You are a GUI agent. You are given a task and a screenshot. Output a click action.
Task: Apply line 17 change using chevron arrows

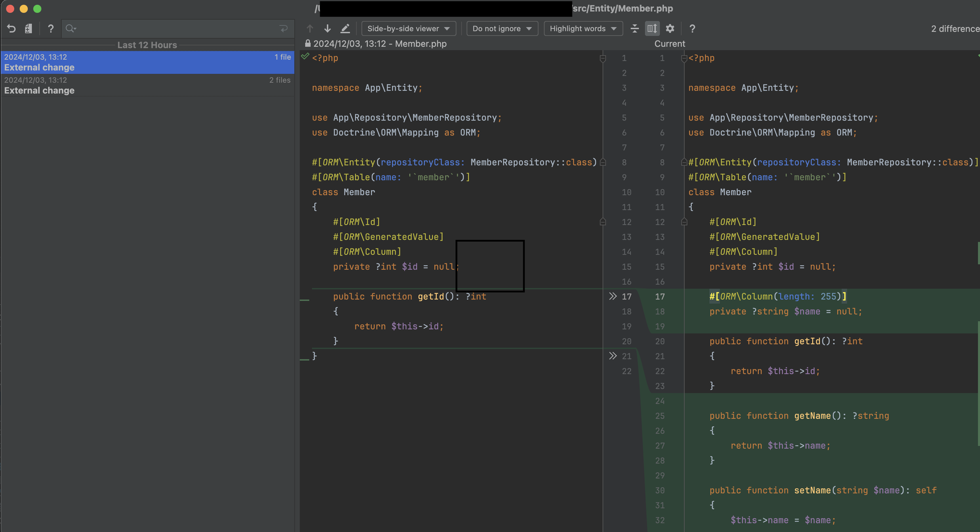612,296
